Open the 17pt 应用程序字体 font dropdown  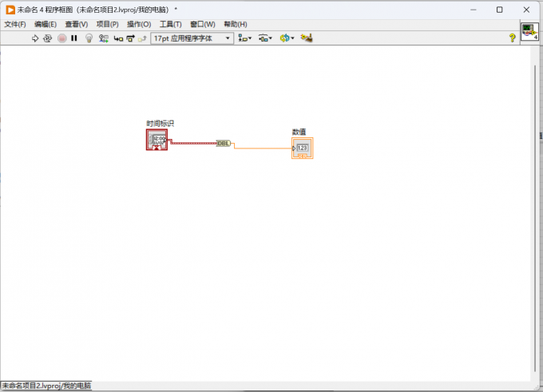(192, 38)
